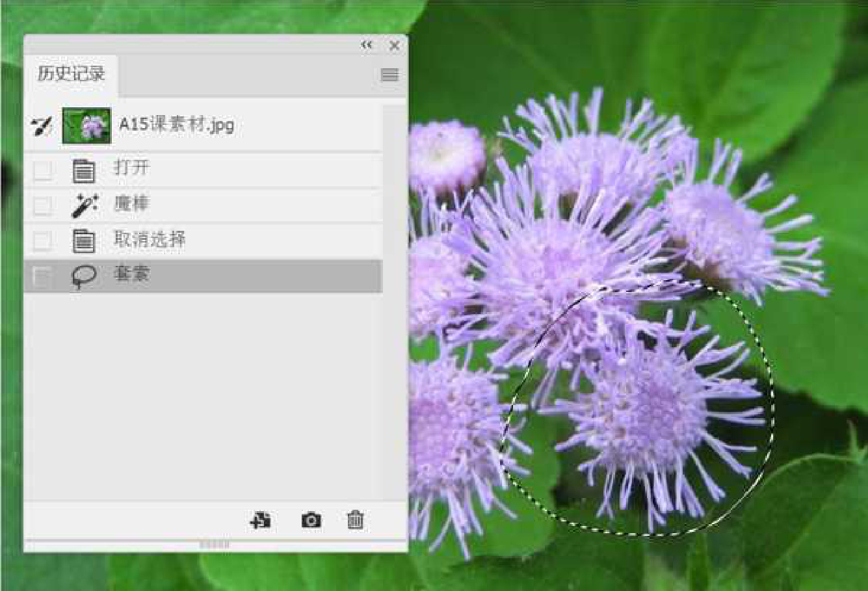Click the create new document from state icon

click(x=261, y=520)
